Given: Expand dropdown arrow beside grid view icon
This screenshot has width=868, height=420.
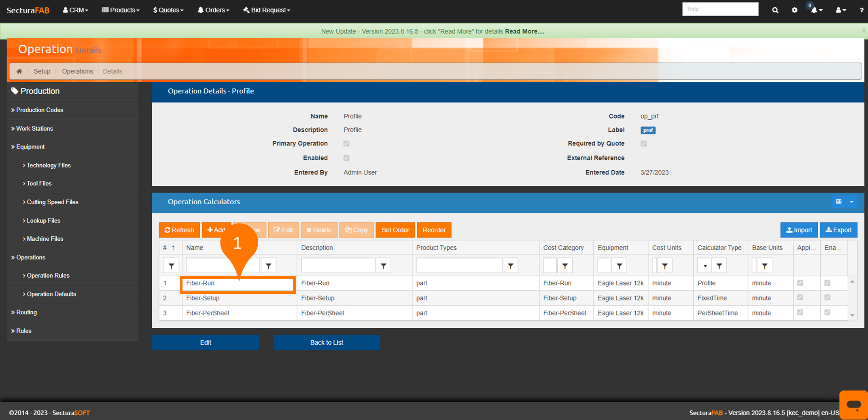Looking at the screenshot, I should coord(851,202).
